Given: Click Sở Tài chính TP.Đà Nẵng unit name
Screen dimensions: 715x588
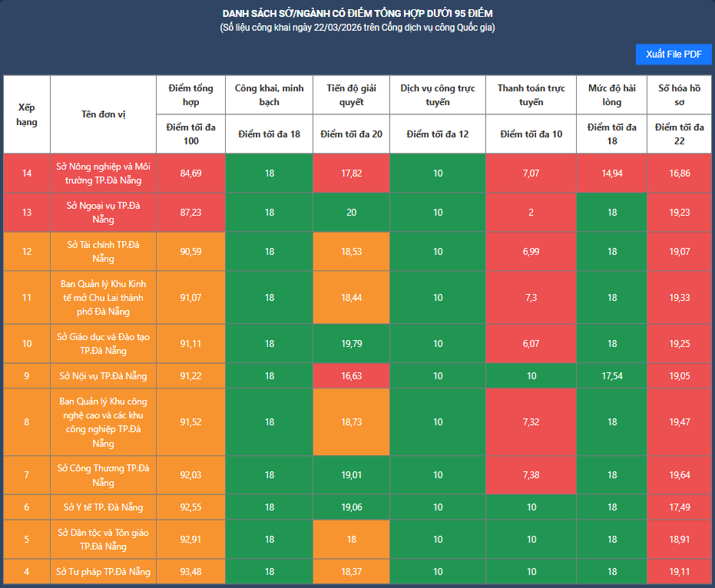Looking at the screenshot, I should tap(104, 252).
